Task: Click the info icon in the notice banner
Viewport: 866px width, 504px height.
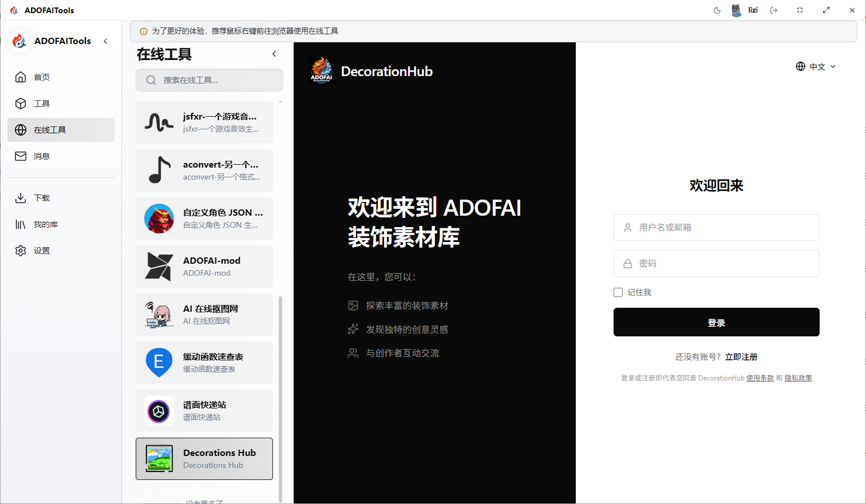Action: click(144, 31)
